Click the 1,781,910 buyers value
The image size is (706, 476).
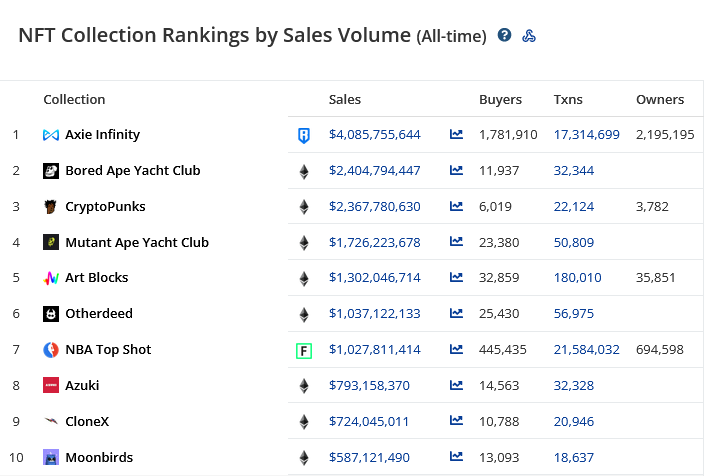point(508,135)
